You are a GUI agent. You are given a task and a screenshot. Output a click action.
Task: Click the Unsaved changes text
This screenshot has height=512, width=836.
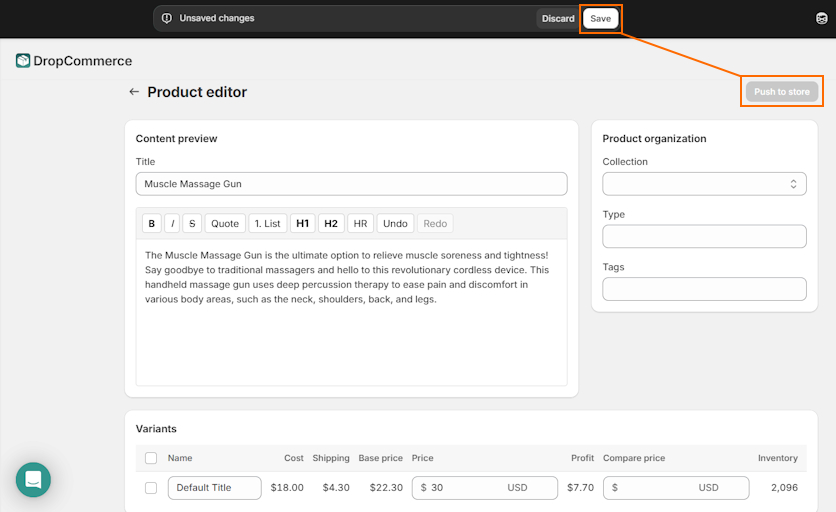[x=216, y=18]
